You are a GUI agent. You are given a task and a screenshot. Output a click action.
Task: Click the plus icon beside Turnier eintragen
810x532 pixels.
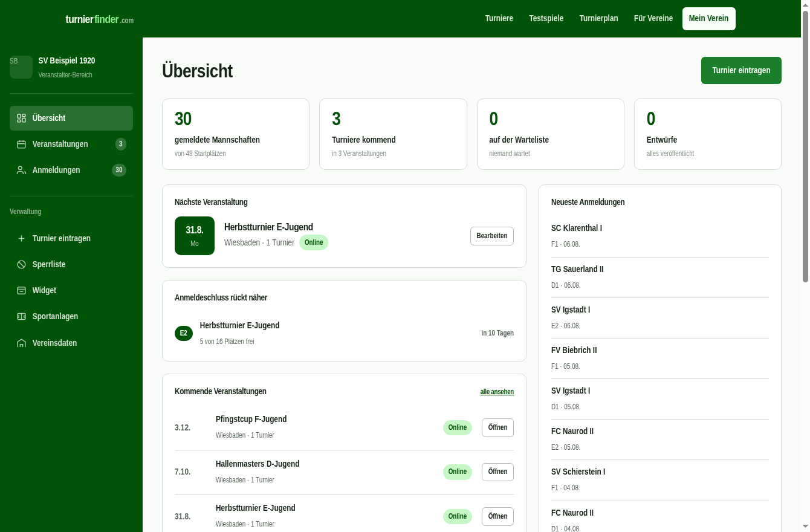pyautogui.click(x=21, y=238)
